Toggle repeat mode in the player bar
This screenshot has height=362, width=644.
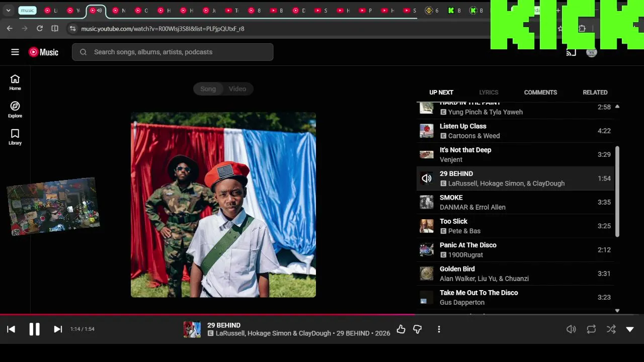click(591, 329)
